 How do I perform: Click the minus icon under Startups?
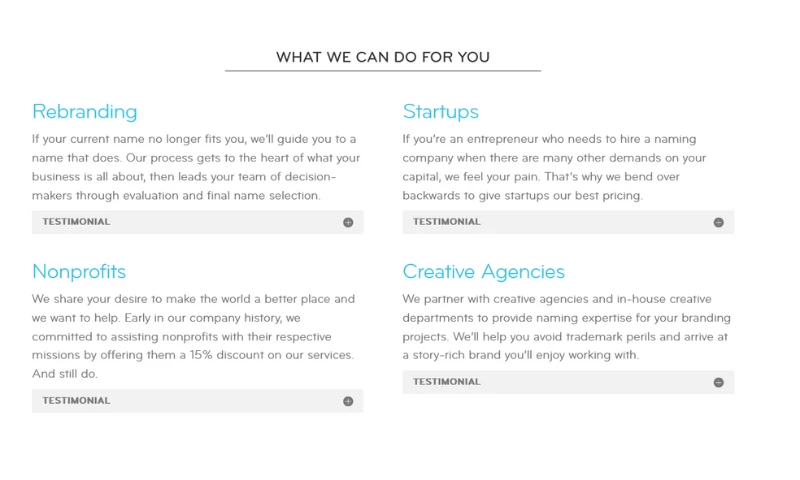click(718, 222)
